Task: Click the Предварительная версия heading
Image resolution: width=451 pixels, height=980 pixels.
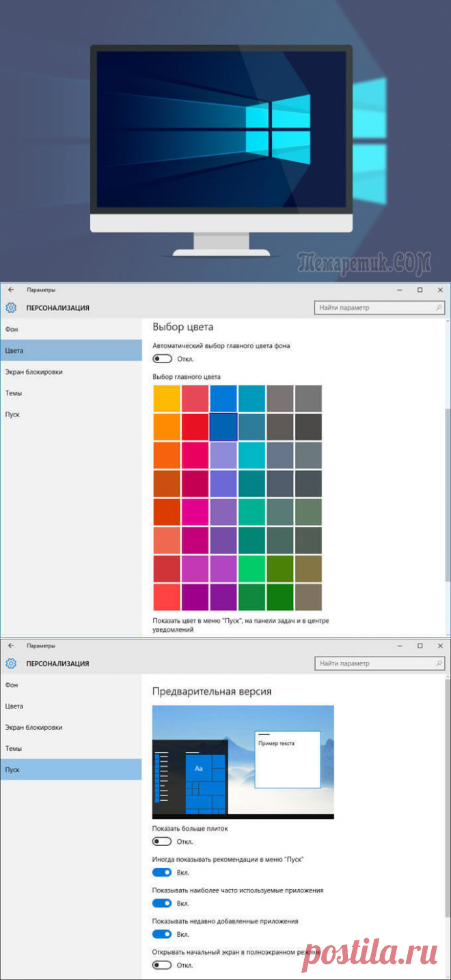Action: click(x=212, y=691)
